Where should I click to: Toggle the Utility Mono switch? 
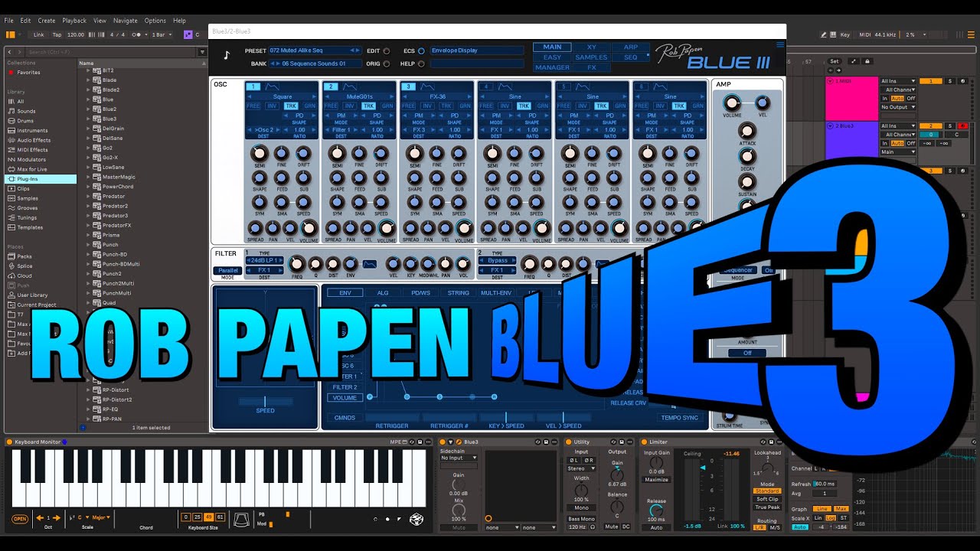(x=582, y=508)
